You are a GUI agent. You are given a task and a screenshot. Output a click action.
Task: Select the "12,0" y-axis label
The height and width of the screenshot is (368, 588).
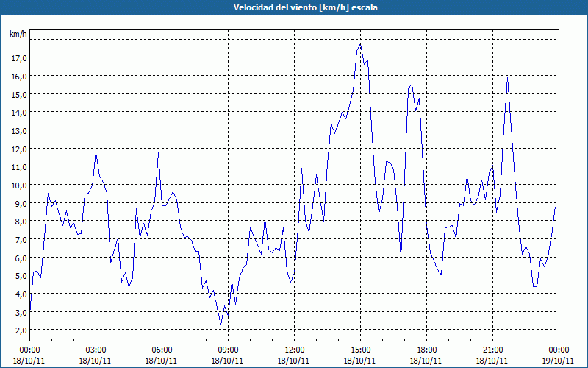(x=19, y=149)
